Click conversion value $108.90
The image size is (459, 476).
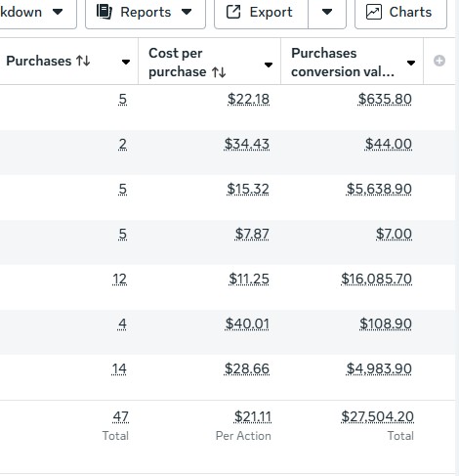click(x=386, y=324)
